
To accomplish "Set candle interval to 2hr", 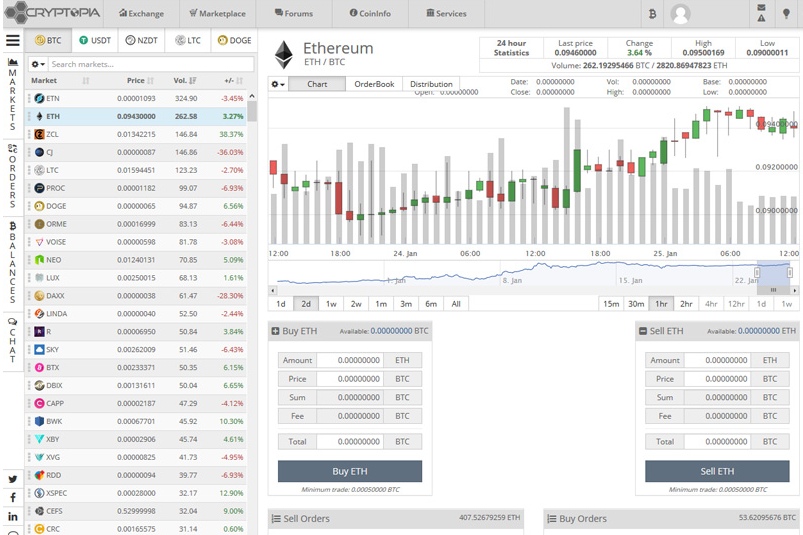I will 686,304.
